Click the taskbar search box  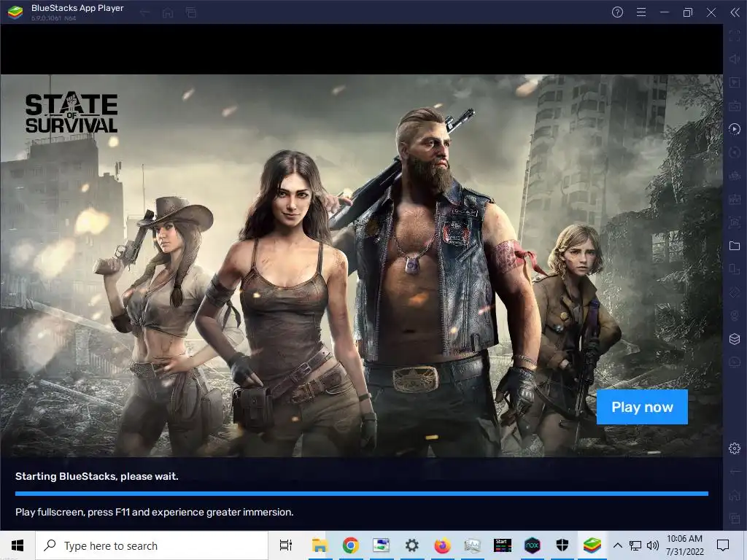tap(152, 545)
